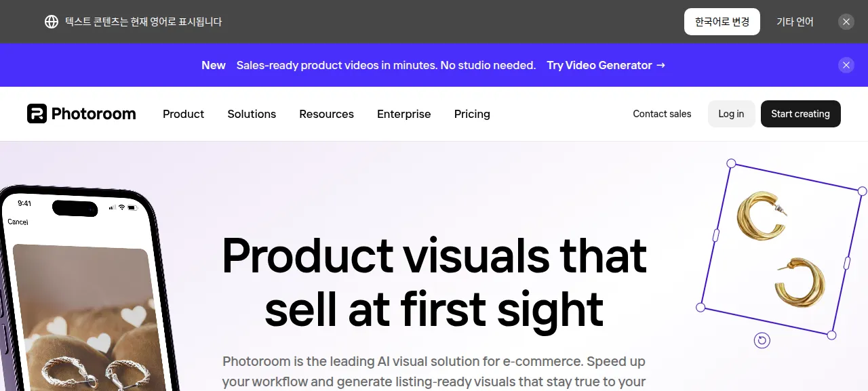868x391 pixels.
Task: Click the Photoroom logo icon
Action: pos(37,114)
